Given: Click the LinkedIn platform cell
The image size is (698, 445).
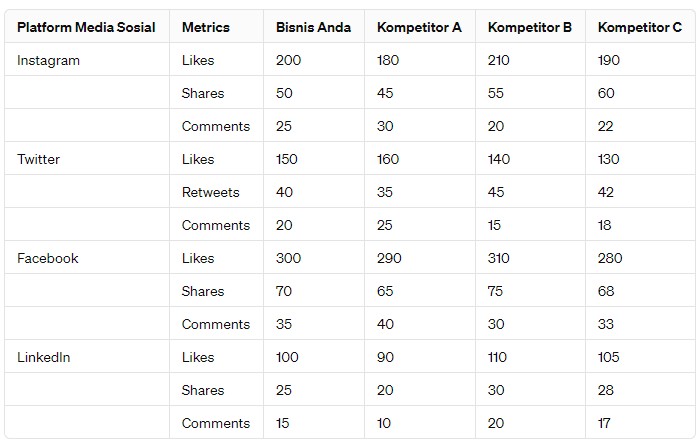Looking at the screenshot, I should (x=44, y=357).
